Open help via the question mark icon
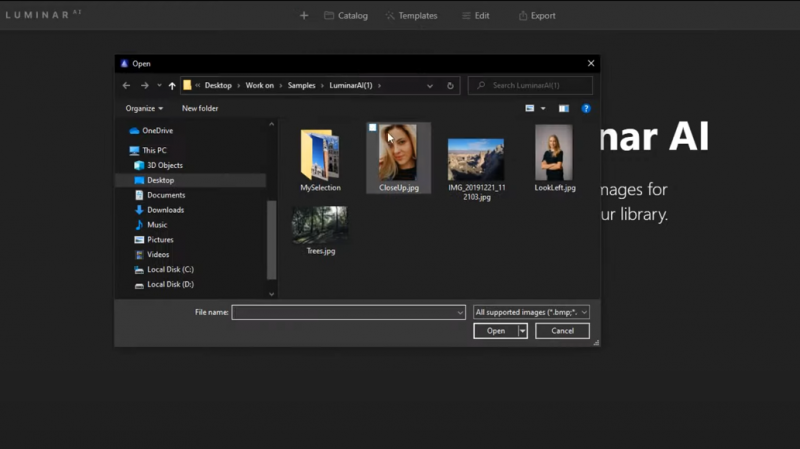This screenshot has height=449, width=800. (586, 108)
